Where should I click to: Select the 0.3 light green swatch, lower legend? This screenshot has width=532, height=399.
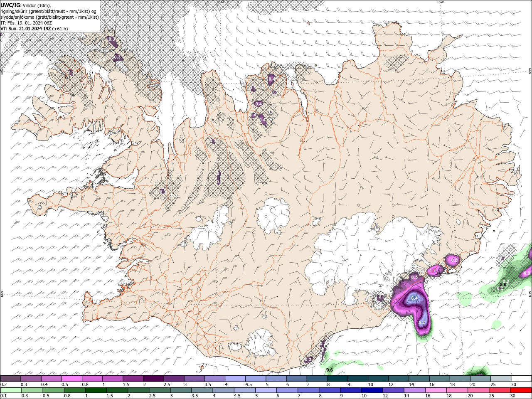(32, 390)
